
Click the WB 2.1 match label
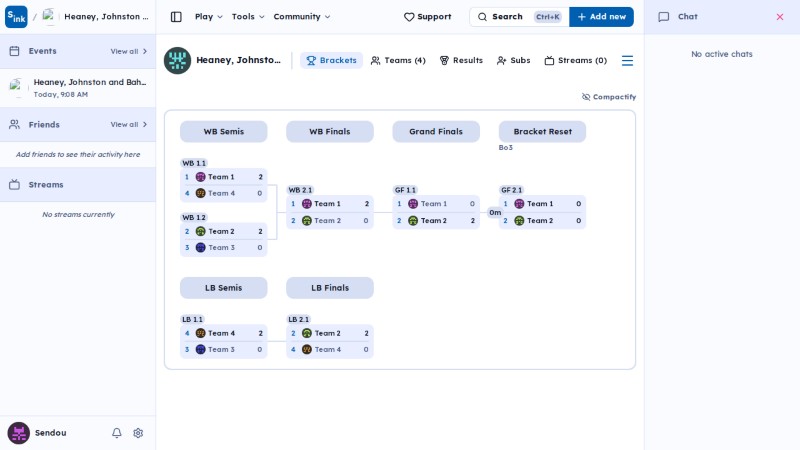click(x=300, y=190)
